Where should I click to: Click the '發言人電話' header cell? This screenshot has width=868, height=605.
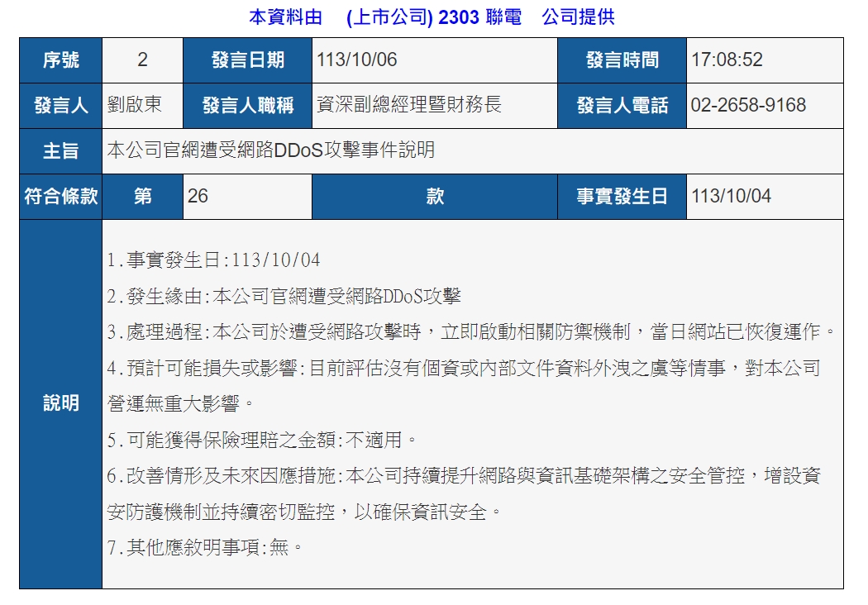pyautogui.click(x=622, y=106)
